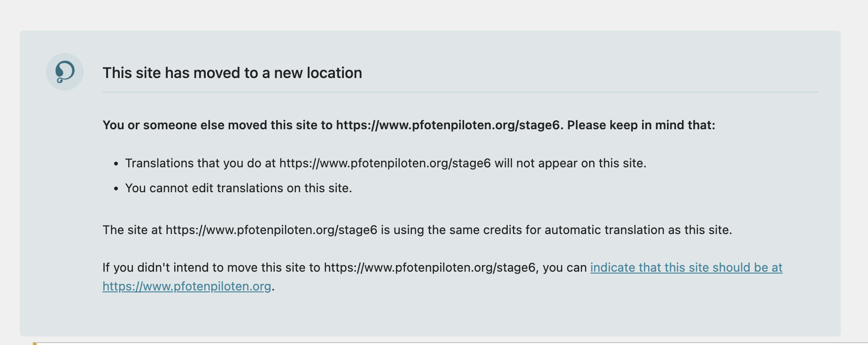Click the divider line under the heading
868x345 pixels.
click(x=460, y=92)
